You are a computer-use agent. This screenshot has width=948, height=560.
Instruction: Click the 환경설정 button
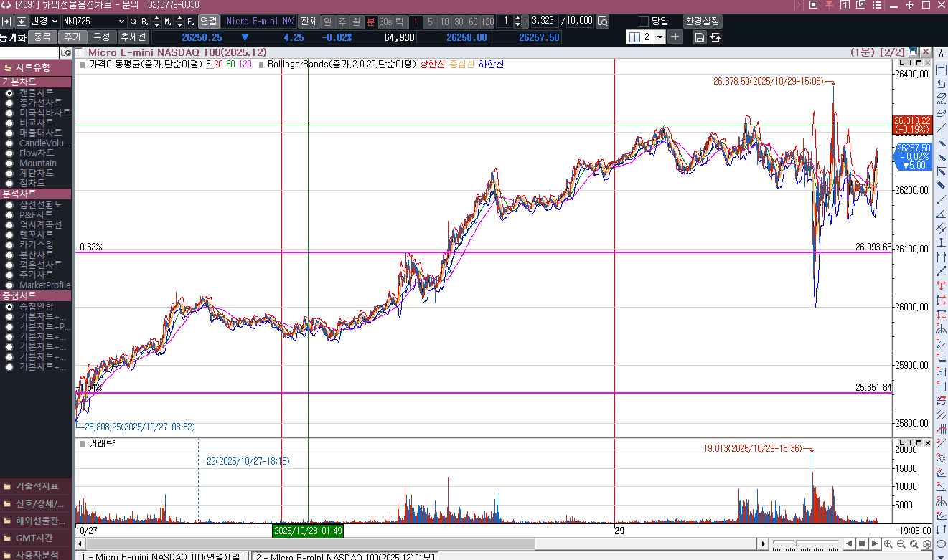(x=702, y=22)
